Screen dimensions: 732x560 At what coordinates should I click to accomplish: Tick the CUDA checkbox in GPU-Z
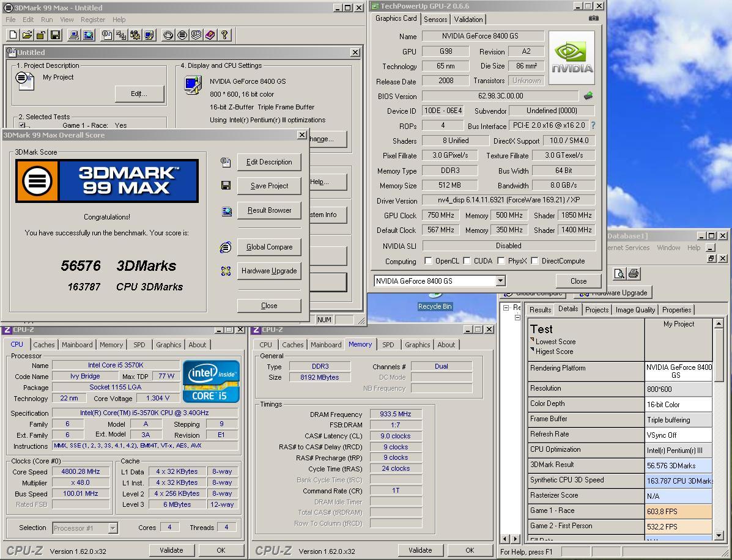coord(467,261)
